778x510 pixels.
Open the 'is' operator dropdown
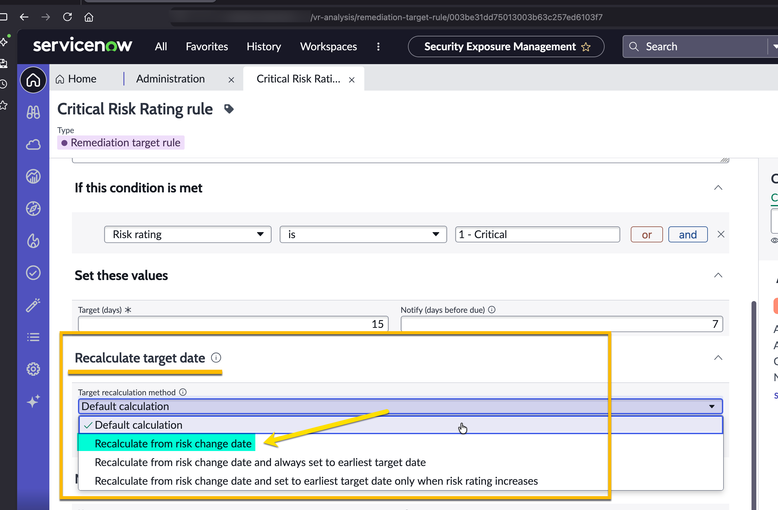(x=362, y=234)
